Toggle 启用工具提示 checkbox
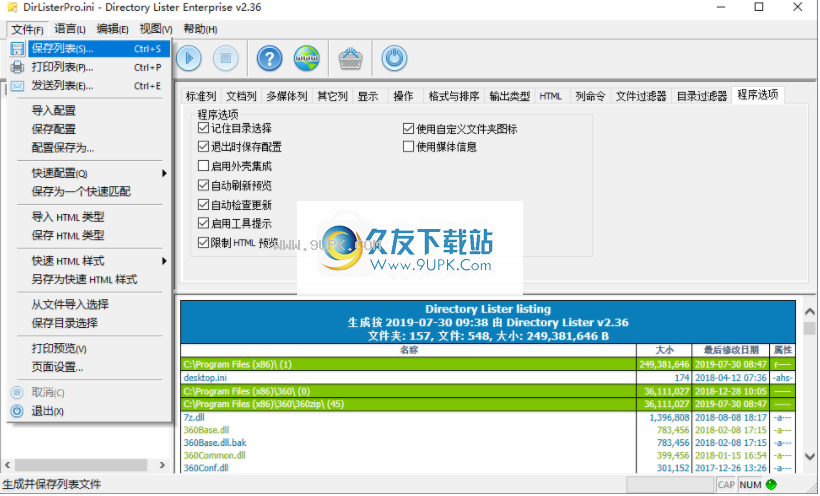Viewport: 820px width, 496px height. [203, 223]
